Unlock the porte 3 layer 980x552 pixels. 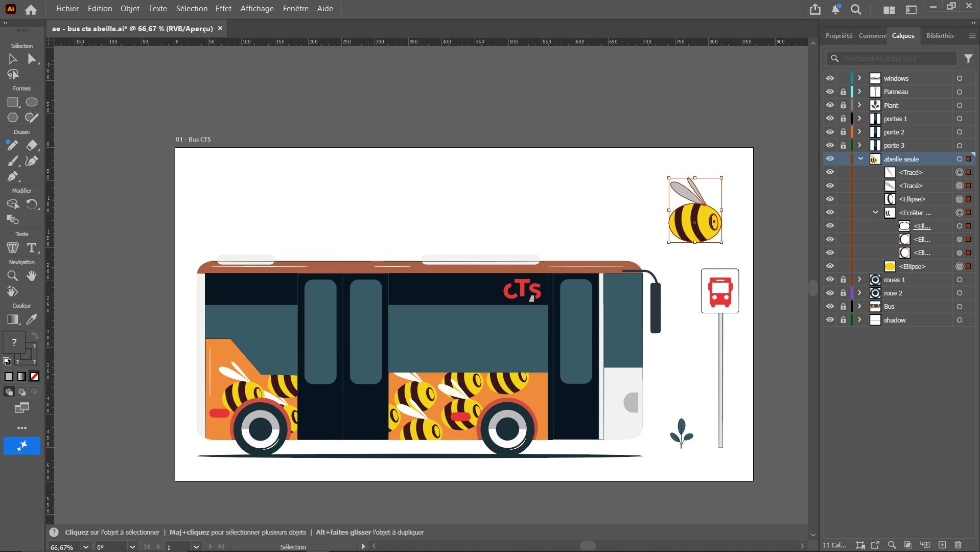click(843, 146)
